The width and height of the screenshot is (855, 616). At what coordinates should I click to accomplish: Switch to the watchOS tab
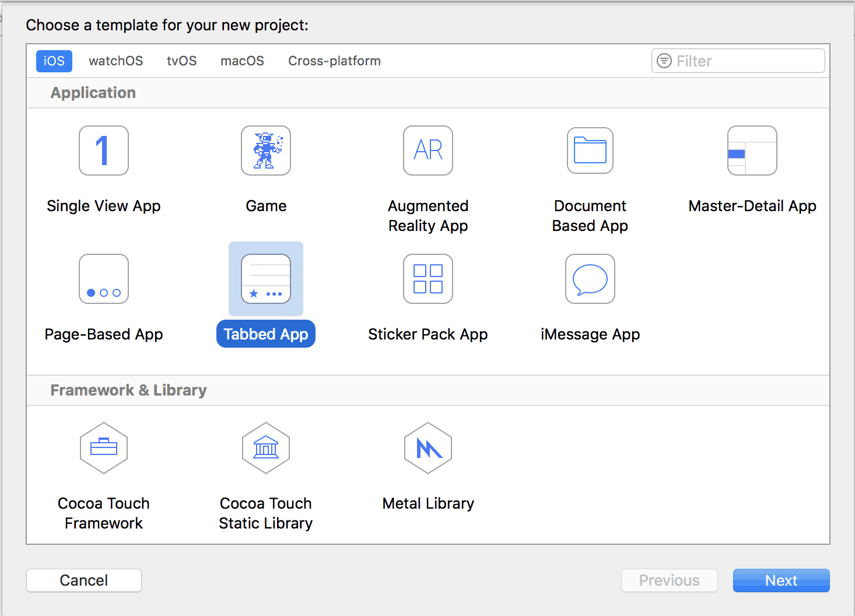click(115, 61)
